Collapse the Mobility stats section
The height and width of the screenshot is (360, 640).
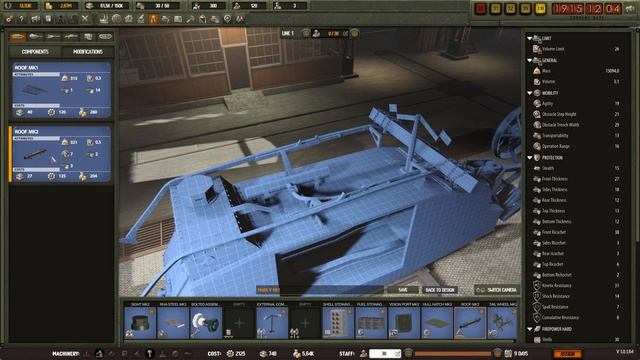point(530,93)
